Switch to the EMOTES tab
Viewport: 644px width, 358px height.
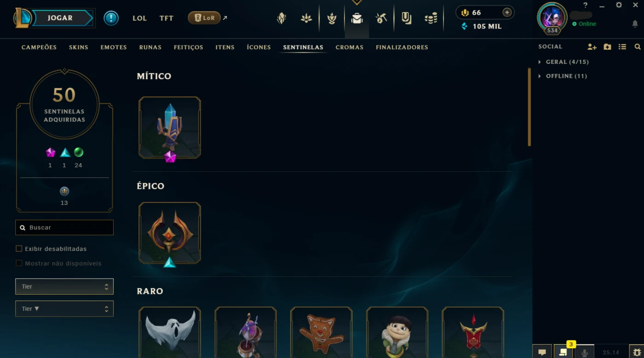click(x=114, y=47)
